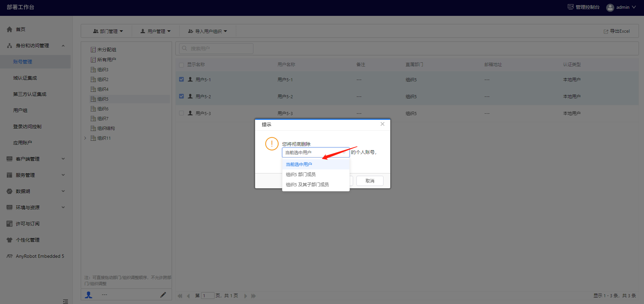Image resolution: width=644 pixels, height=304 pixels.
Task: Open the 导入用户组织 dropdown
Action: (x=207, y=31)
